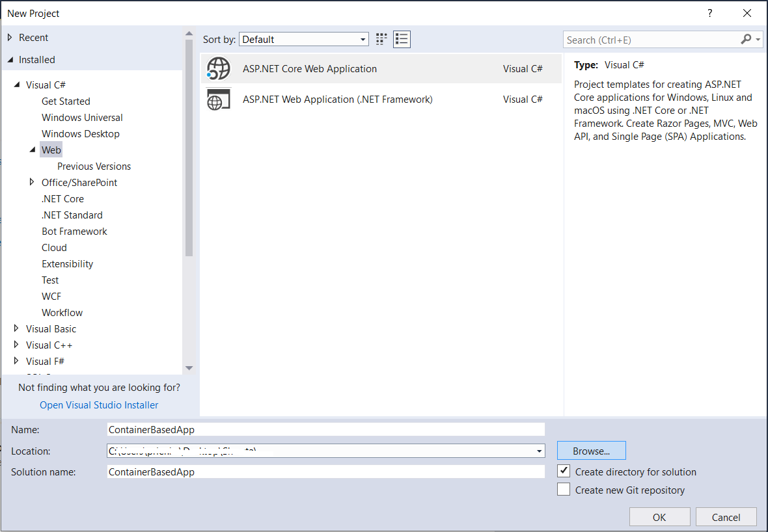Open the Sort by dropdown

[x=304, y=39]
